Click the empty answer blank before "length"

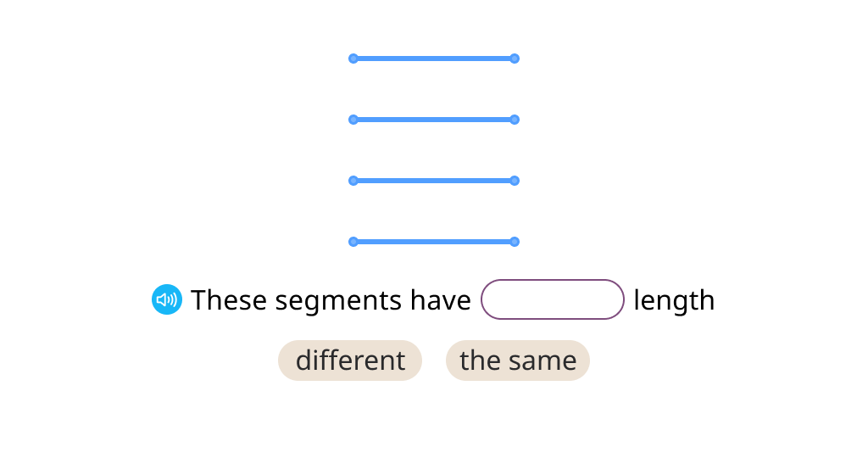[x=553, y=299]
